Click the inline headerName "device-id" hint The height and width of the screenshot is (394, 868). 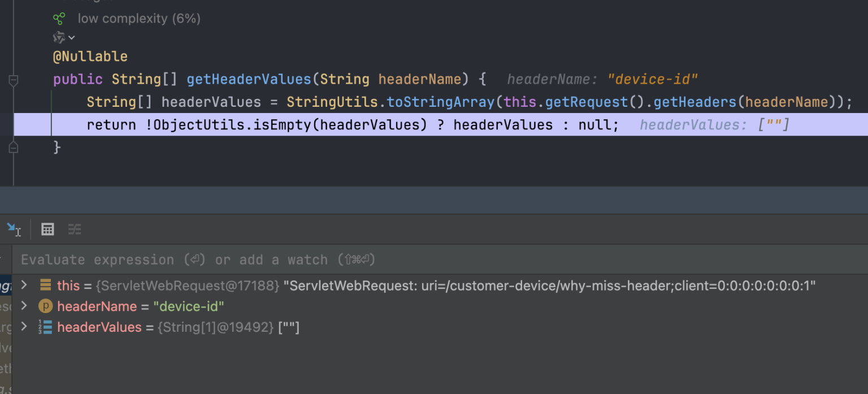pos(602,80)
